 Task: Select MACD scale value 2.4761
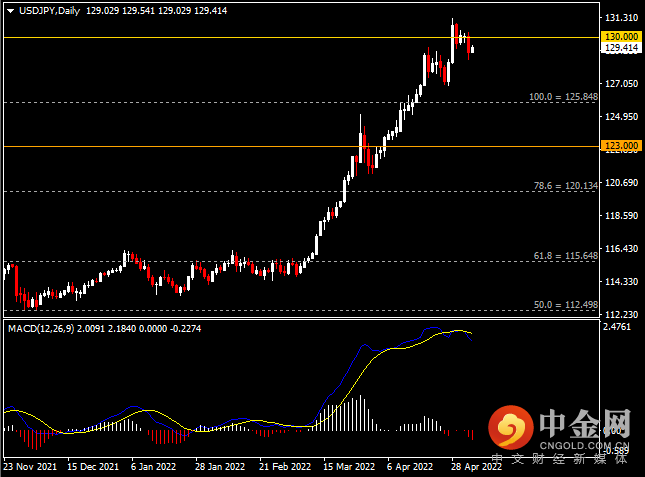click(617, 327)
